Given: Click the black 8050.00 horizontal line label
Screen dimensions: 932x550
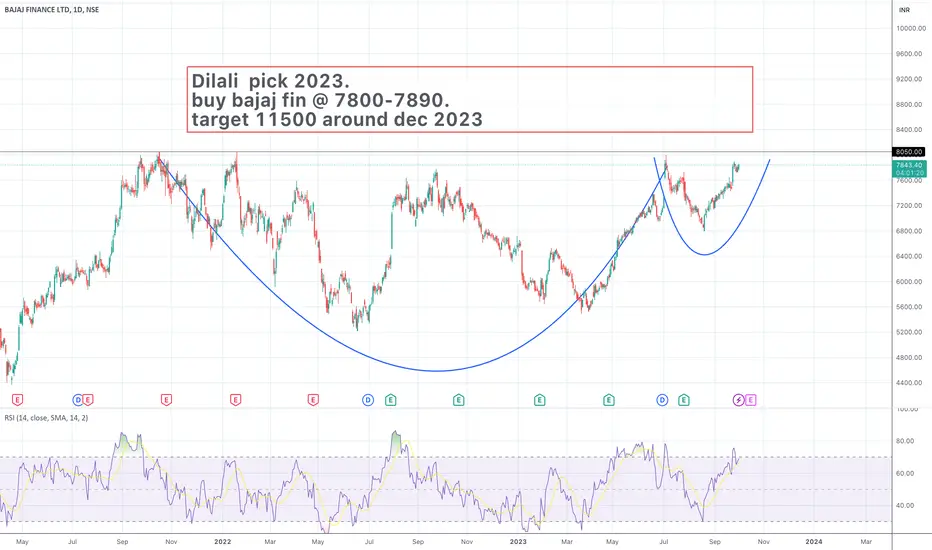Looking at the screenshot, I should pyautogui.click(x=909, y=152).
